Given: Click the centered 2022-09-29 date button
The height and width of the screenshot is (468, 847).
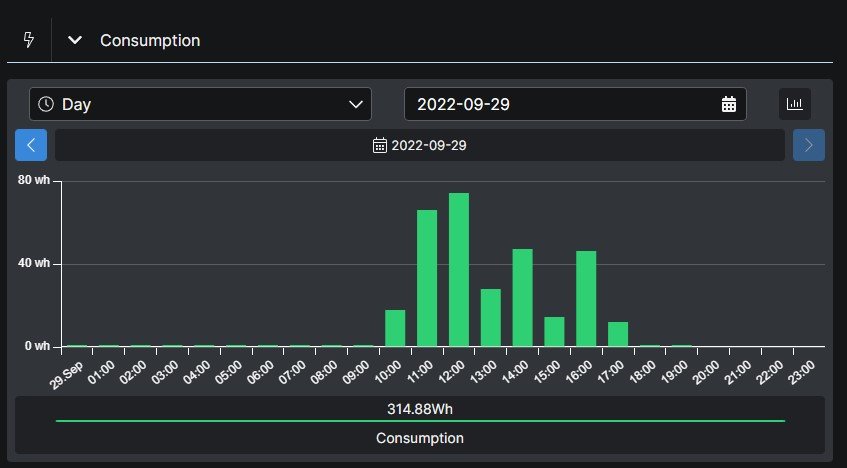Looking at the screenshot, I should (x=420, y=145).
